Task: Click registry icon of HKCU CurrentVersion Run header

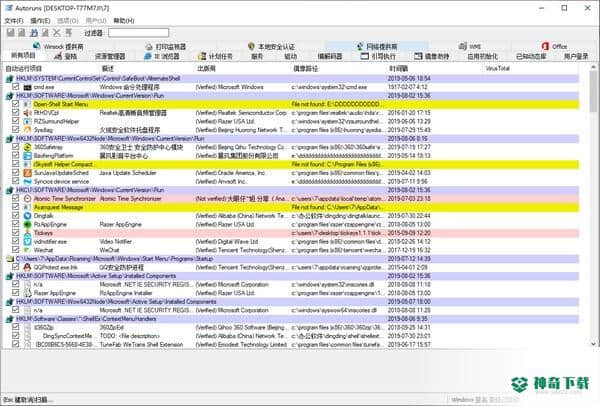Action: tap(10, 190)
